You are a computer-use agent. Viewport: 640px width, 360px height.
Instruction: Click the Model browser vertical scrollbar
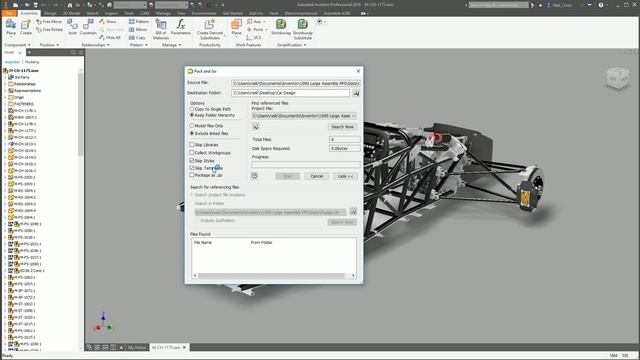point(80,114)
